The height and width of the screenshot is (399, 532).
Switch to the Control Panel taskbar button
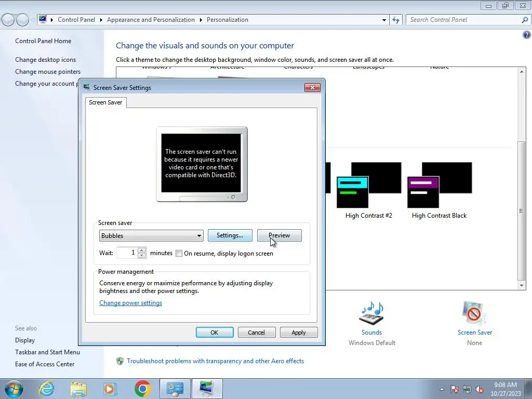175,389
